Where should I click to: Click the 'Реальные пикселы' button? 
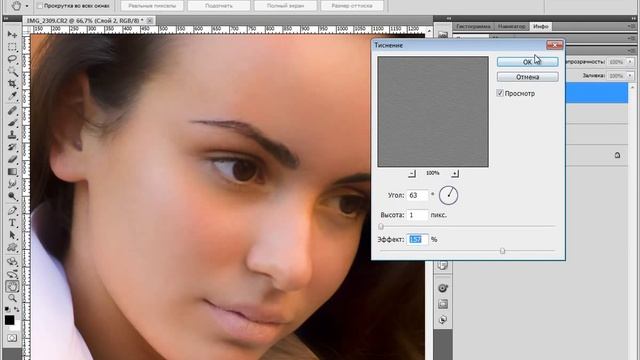tap(152, 6)
